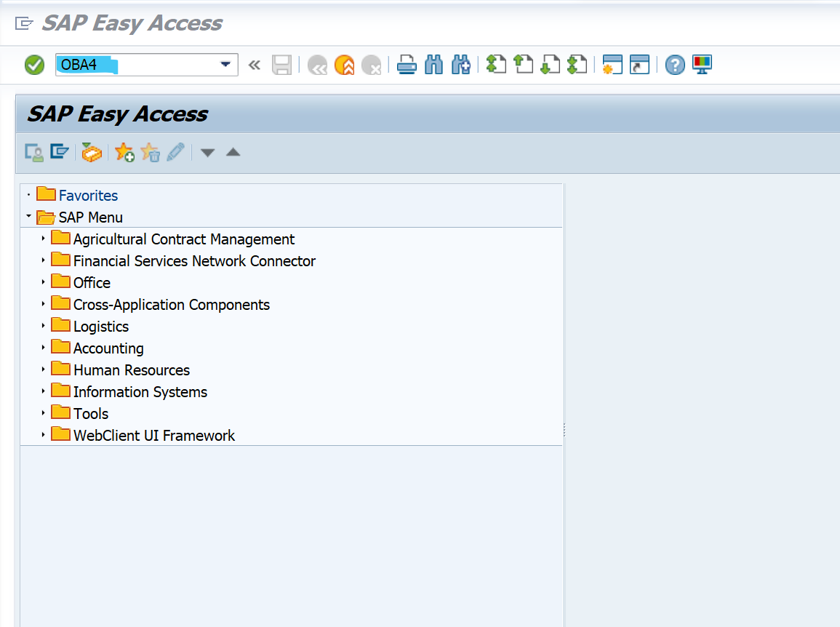The height and width of the screenshot is (627, 840).
Task: Click the Customize Local Layout monitor icon
Action: [x=702, y=65]
